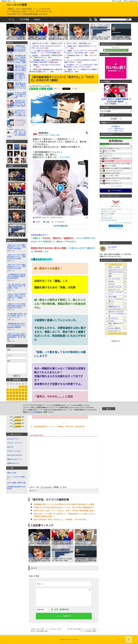Click the #高市総裁演説ダイジェスト hashtag link
138x644 pixels.
[x=44, y=426]
